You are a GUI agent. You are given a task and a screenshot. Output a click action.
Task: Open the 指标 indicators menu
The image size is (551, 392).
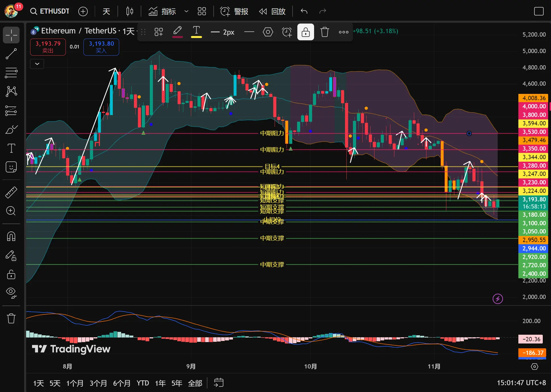(163, 11)
